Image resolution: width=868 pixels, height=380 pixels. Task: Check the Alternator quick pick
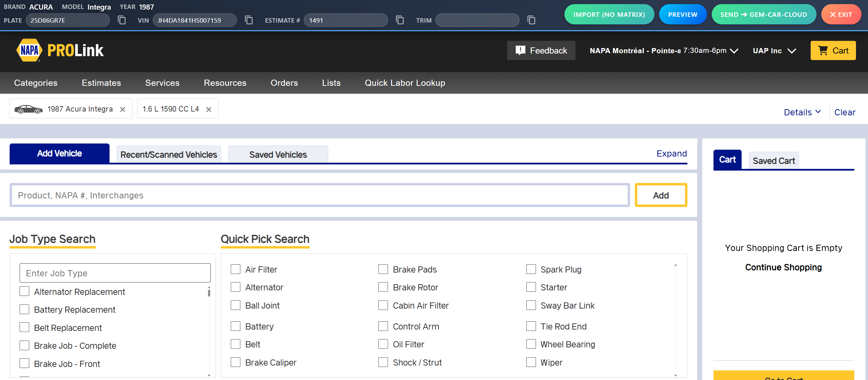click(236, 287)
